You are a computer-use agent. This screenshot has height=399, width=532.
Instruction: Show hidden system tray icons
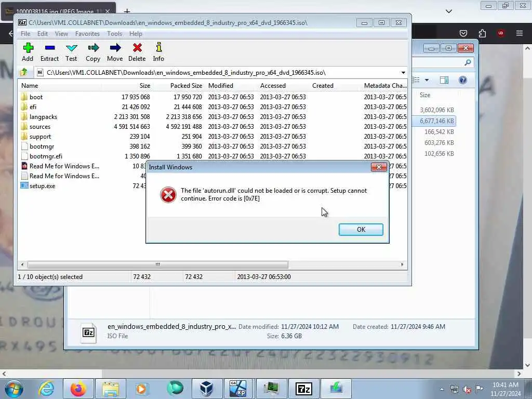pos(442,389)
